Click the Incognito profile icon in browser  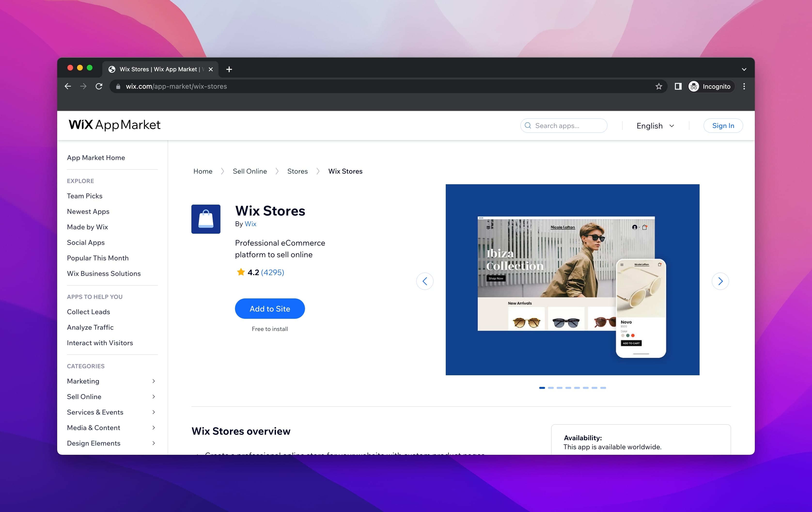(694, 86)
